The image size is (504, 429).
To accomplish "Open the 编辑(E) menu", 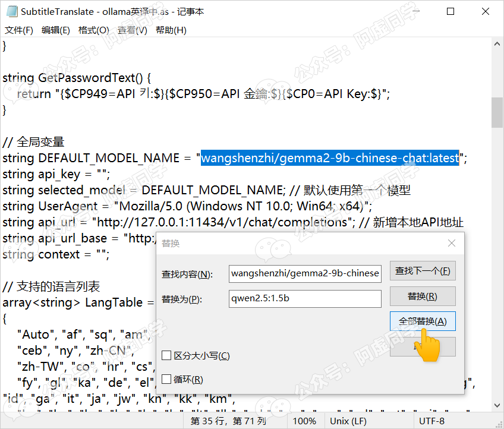I will 55,30.
